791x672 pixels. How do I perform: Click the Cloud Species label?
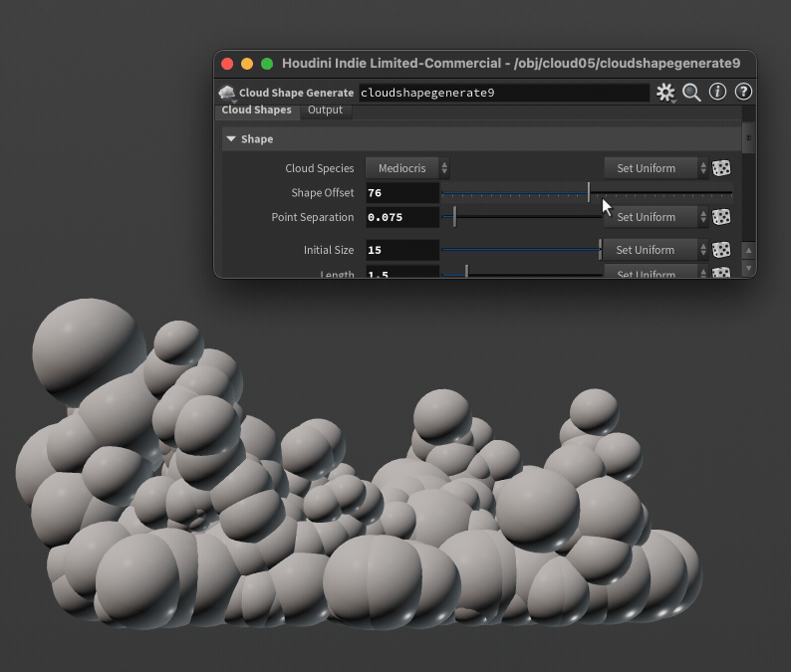[320, 168]
